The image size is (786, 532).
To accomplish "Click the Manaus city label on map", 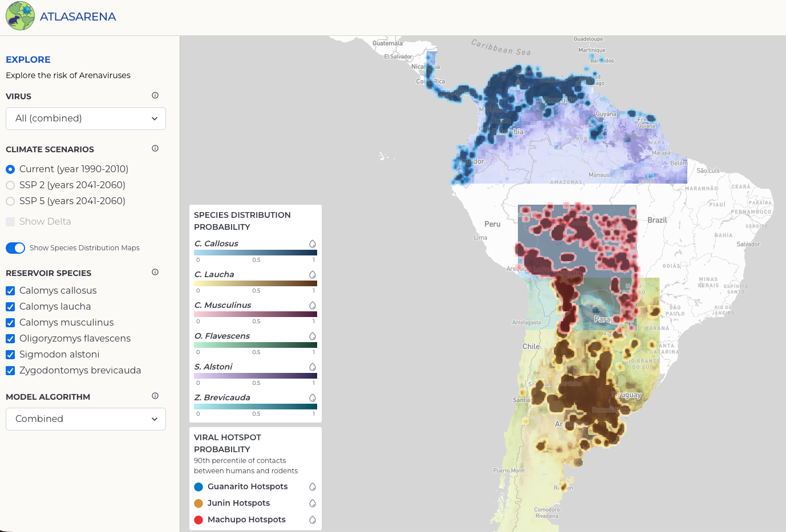I will pos(599,175).
